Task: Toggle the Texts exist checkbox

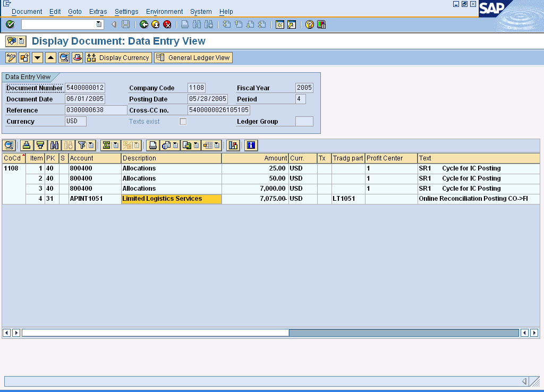Action: [x=183, y=122]
